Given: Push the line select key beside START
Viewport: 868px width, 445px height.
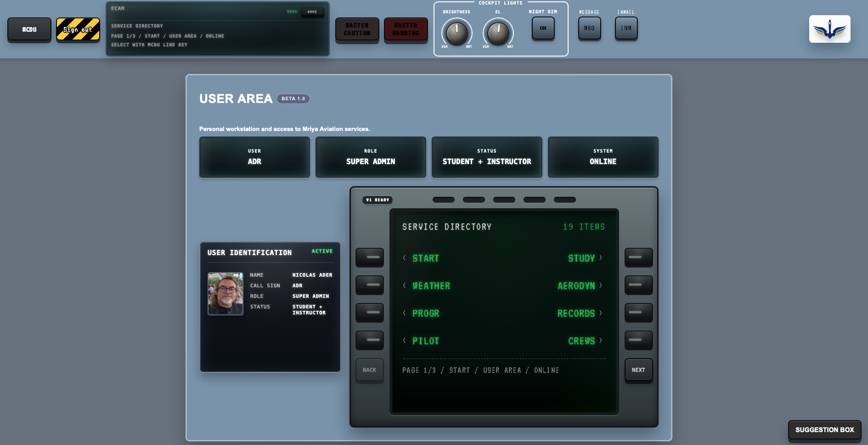Looking at the screenshot, I should (370, 257).
